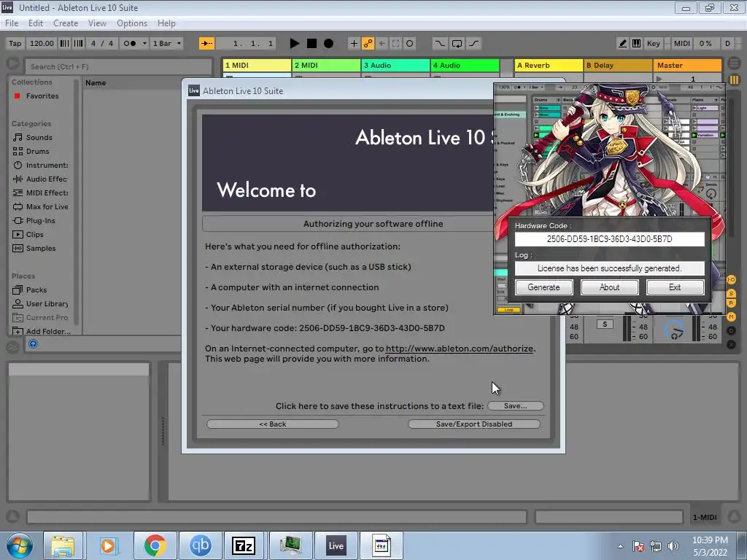Enable the MIDI map mode switch
The image size is (747, 560).
tap(681, 43)
